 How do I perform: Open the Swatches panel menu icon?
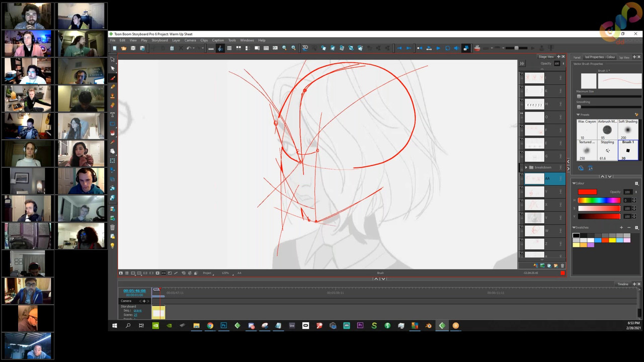click(636, 228)
